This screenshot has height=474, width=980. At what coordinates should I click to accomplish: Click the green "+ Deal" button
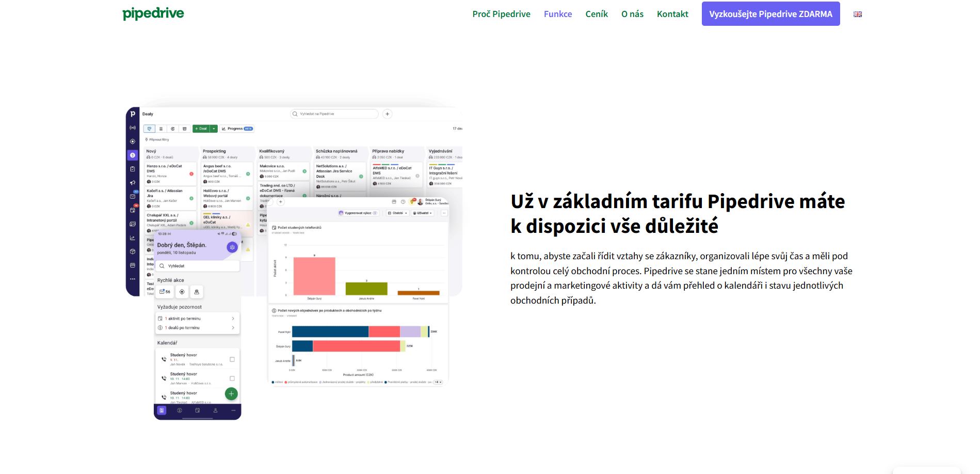(x=201, y=129)
